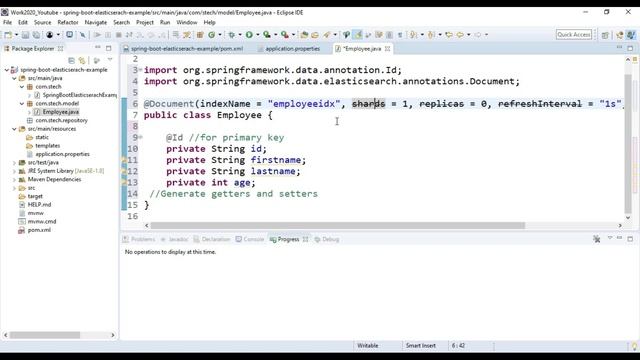The image size is (640, 360).
Task: Collapse the src/main/resources folder
Action: click(14, 129)
